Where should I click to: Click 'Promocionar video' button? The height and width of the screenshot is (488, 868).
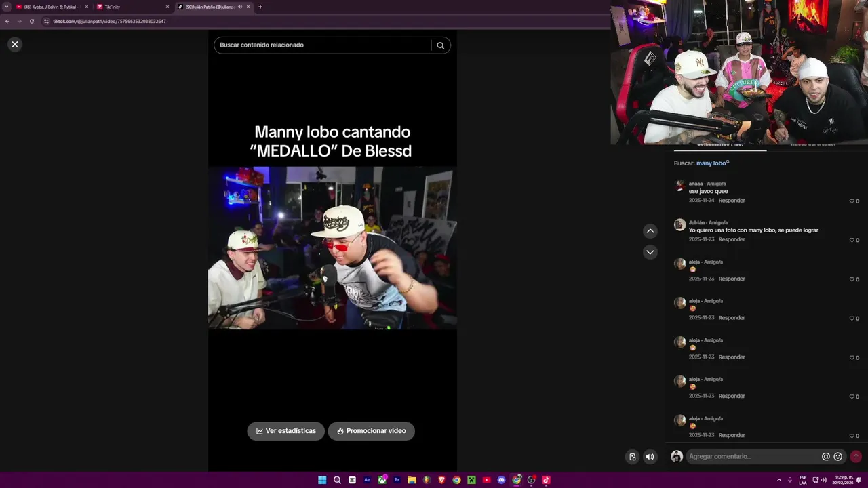click(371, 431)
